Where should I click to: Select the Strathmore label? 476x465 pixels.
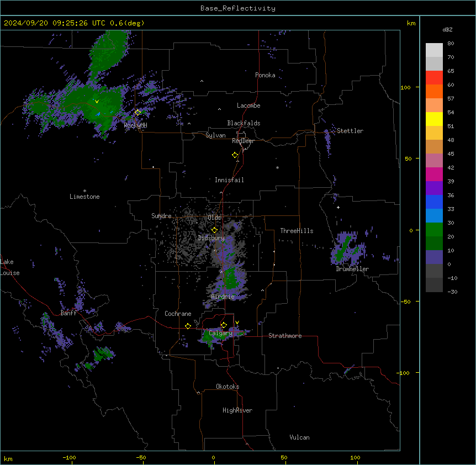285,336
